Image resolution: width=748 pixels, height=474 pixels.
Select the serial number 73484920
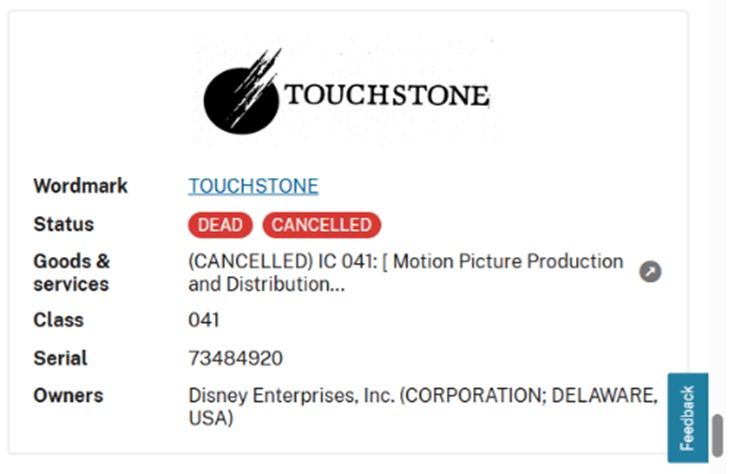(235, 358)
